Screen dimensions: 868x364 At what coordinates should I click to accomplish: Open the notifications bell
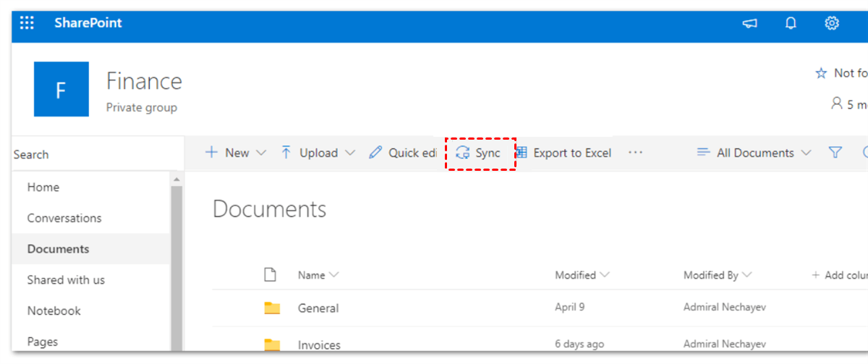(791, 23)
